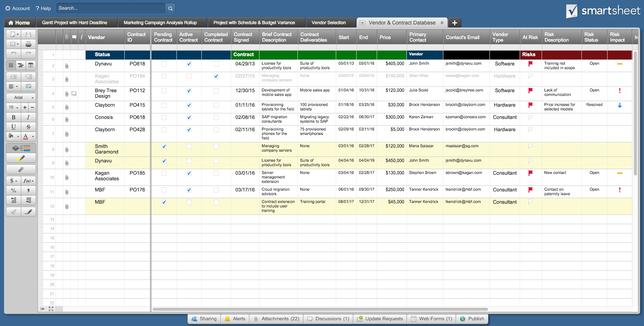Open conditional formatting rules
644x326 pixels.
[21, 148]
